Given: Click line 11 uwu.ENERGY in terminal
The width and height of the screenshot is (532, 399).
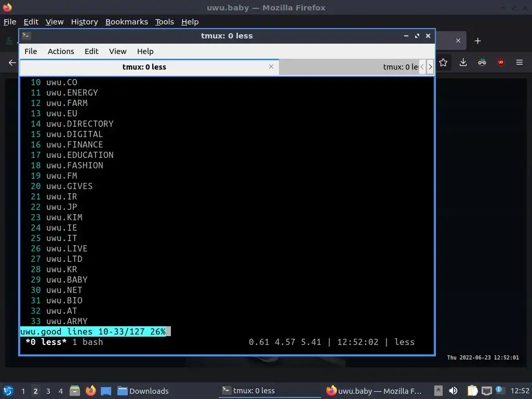Looking at the screenshot, I should [64, 92].
